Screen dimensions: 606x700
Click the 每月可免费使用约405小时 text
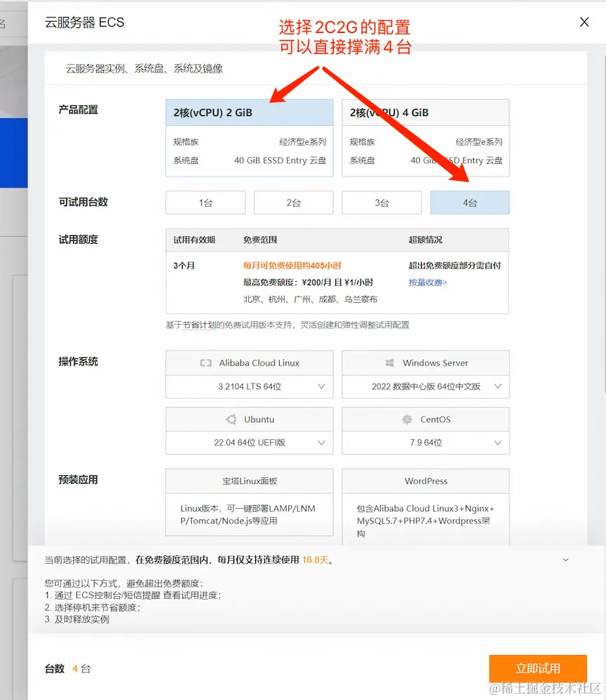pyautogui.click(x=292, y=266)
